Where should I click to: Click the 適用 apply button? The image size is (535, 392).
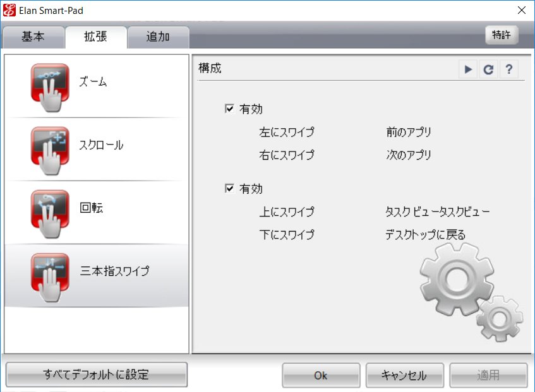pos(488,376)
